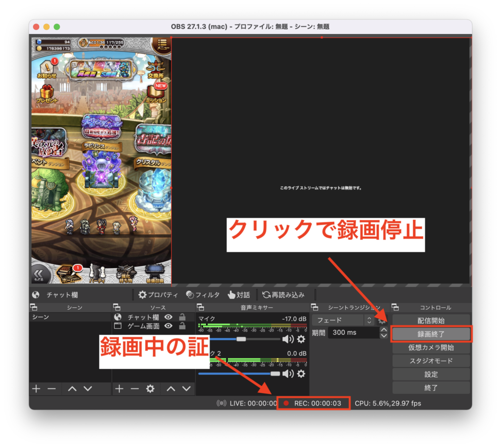The image size is (501, 448).
Task: Pop out the ソース dock with its float icon
Action: 117,307
